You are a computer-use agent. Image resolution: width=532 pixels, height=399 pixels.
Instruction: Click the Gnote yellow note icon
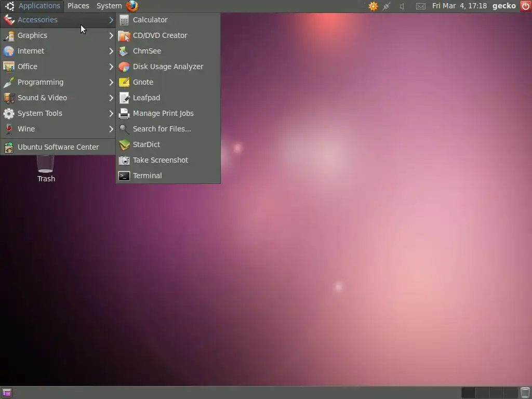click(124, 83)
